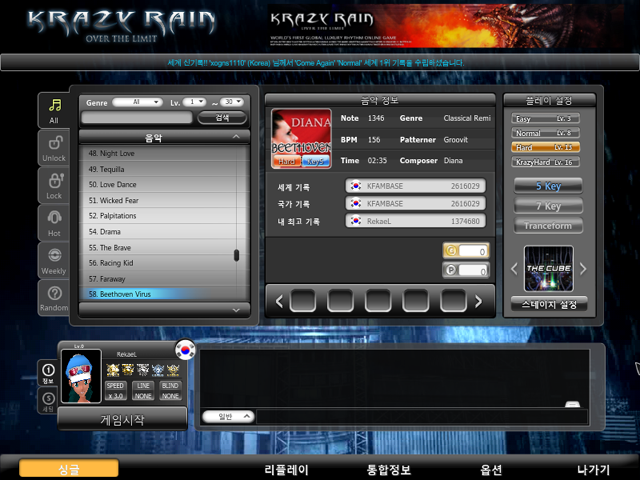Open the Weekly songs category
The image size is (640, 480).
(54, 261)
